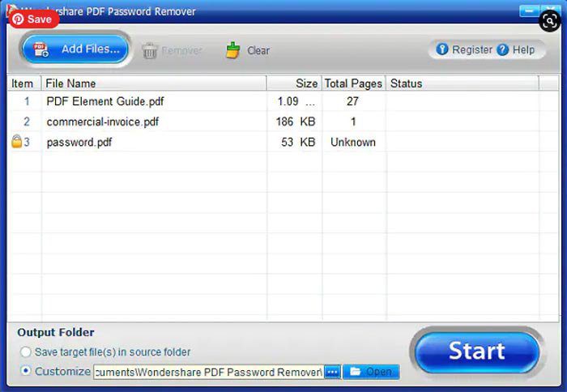
Task: Click the Start button
Action: coord(476,352)
